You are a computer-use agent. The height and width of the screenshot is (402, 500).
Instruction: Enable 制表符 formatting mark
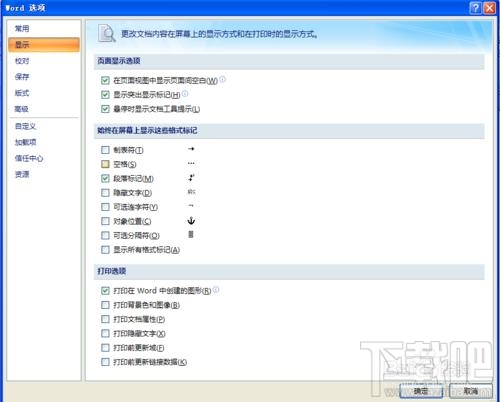[105, 150]
